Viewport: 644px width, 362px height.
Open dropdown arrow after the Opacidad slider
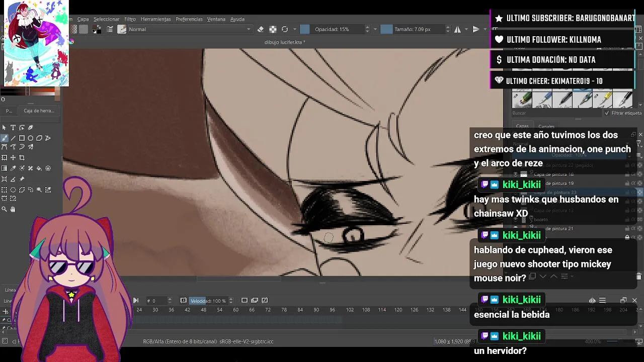[x=375, y=29]
